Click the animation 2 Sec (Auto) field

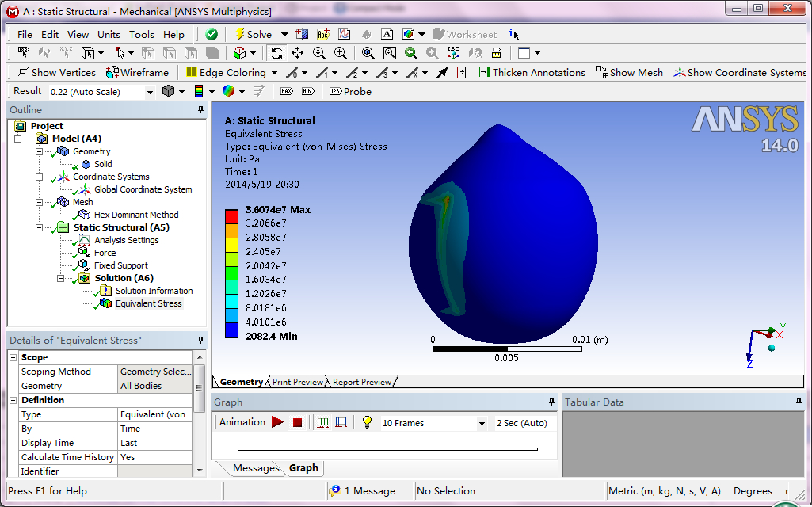click(524, 423)
